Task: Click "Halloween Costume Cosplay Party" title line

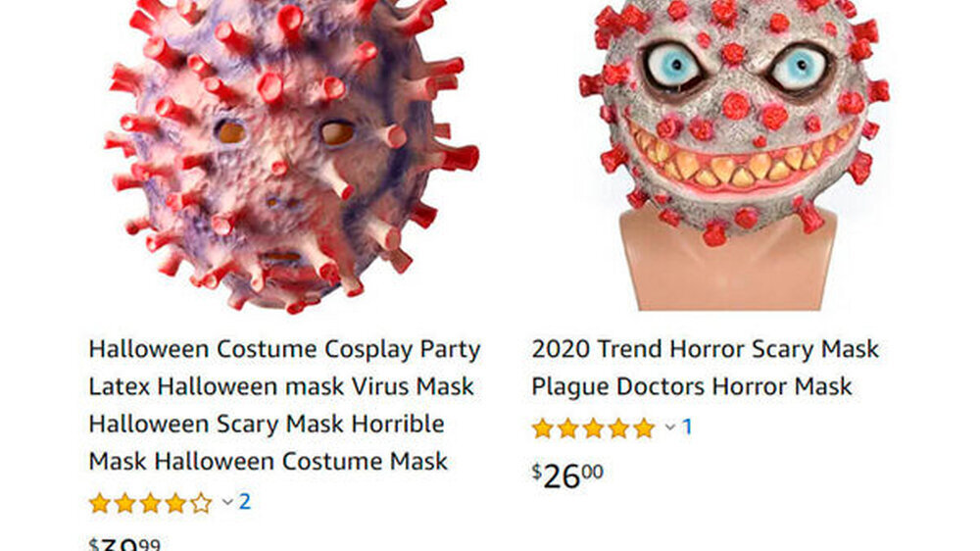Action: click(284, 350)
